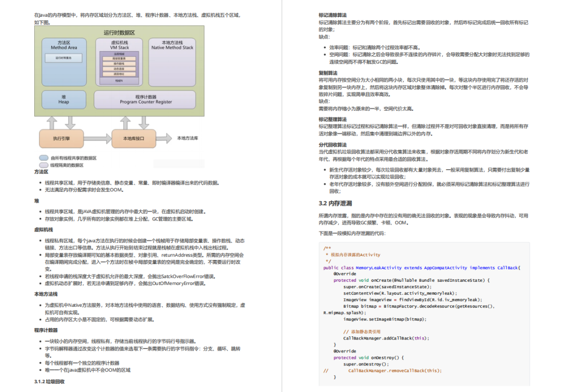Click the bold 虚拟机栈 section heading
Image resolution: width=562 pixels, height=392 pixels.
click(43, 230)
